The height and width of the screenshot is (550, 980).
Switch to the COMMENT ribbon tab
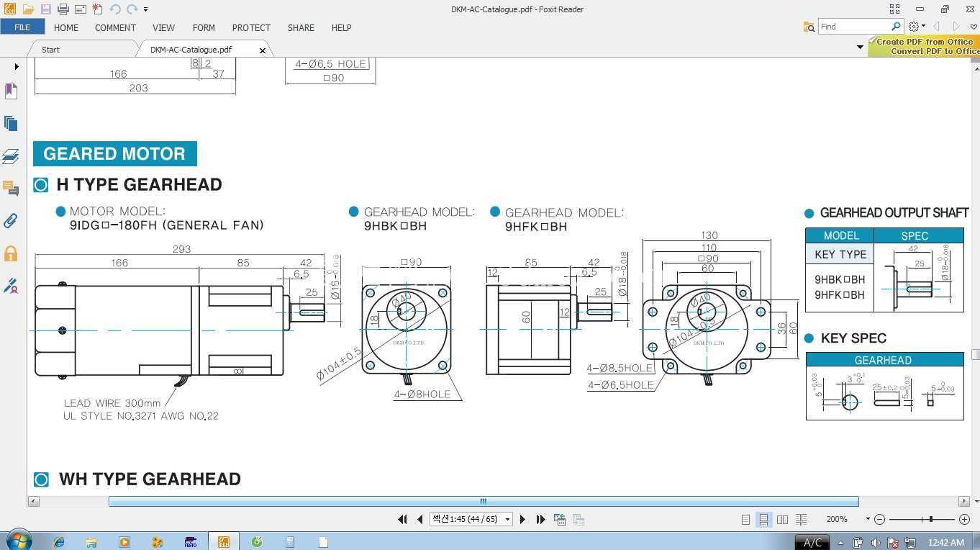pyautogui.click(x=115, y=27)
